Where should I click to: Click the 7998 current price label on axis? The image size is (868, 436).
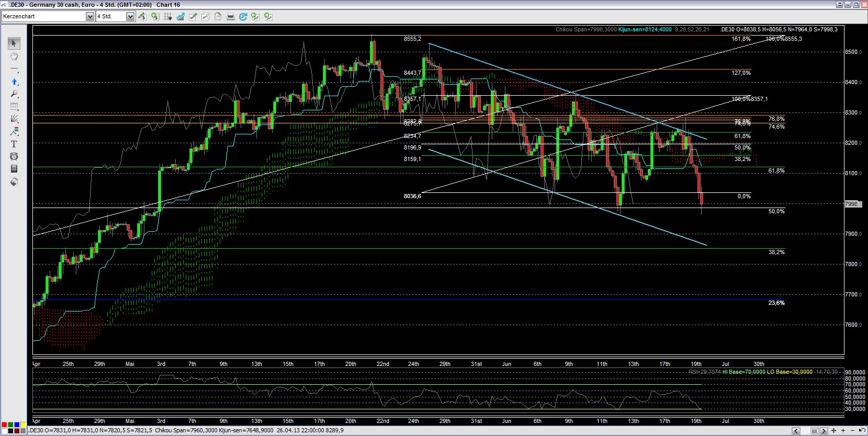click(x=852, y=204)
